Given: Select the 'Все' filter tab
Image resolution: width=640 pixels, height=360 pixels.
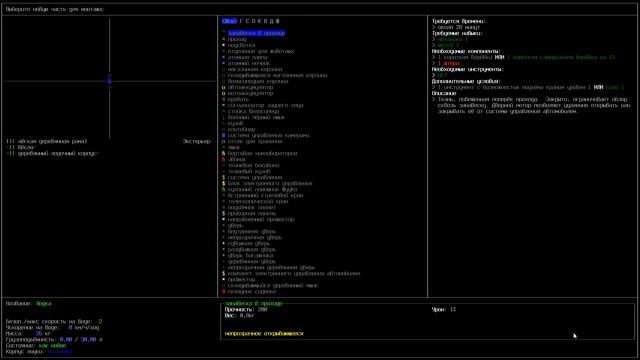Looking at the screenshot, I should 229,21.
